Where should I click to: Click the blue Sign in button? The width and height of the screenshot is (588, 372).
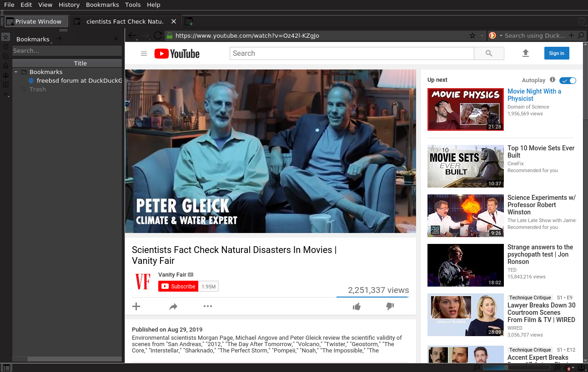(556, 54)
